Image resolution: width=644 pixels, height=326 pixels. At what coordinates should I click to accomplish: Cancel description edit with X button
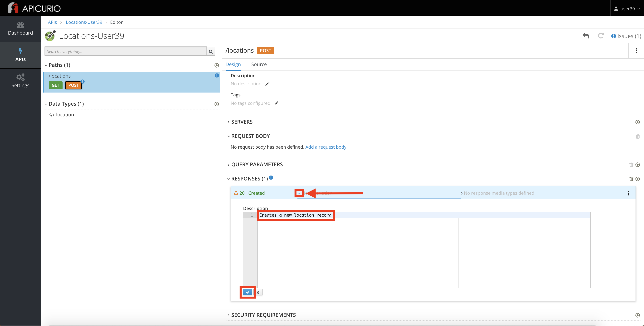pyautogui.click(x=258, y=292)
